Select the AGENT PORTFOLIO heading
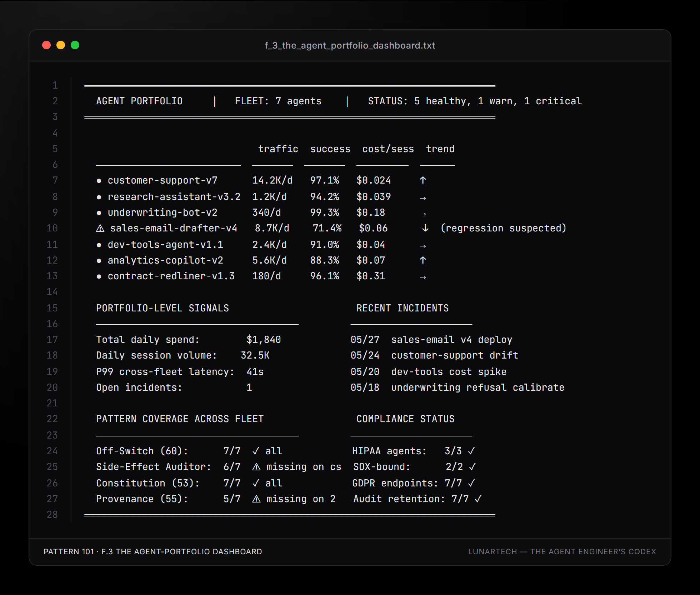This screenshot has width=700, height=595. [139, 101]
